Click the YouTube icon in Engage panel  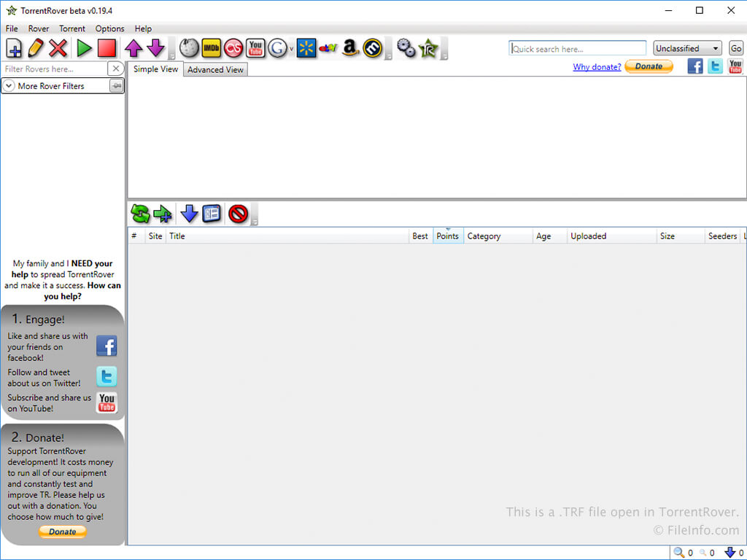107,402
